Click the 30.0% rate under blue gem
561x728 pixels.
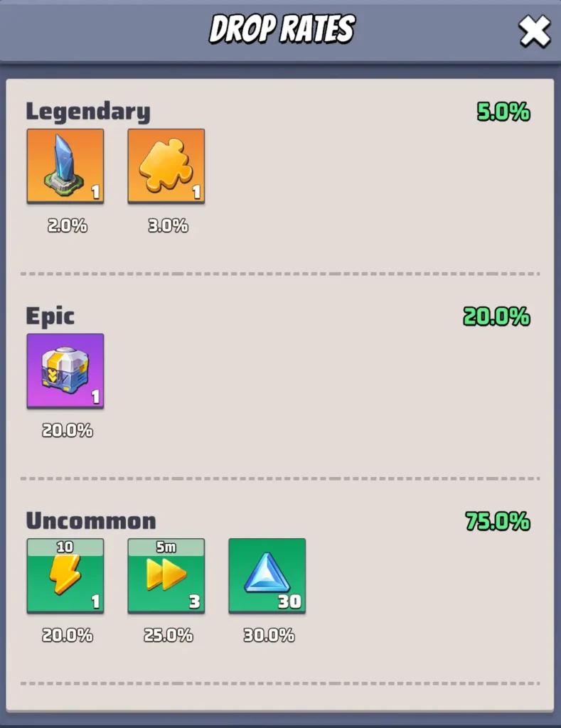[269, 635]
